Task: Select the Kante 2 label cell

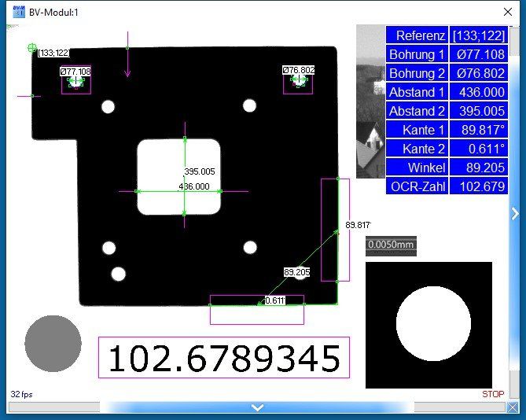Action: [x=417, y=149]
